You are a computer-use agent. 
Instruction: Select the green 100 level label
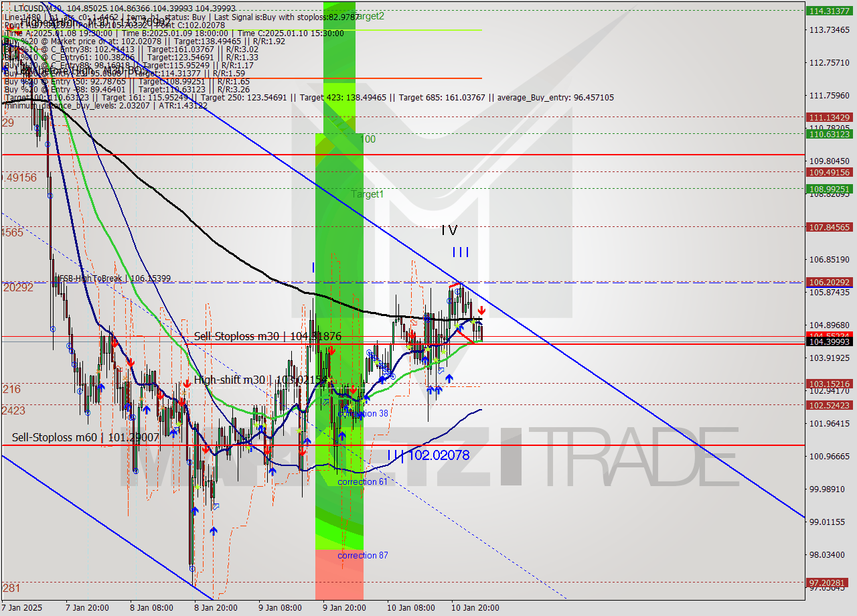[x=367, y=139]
